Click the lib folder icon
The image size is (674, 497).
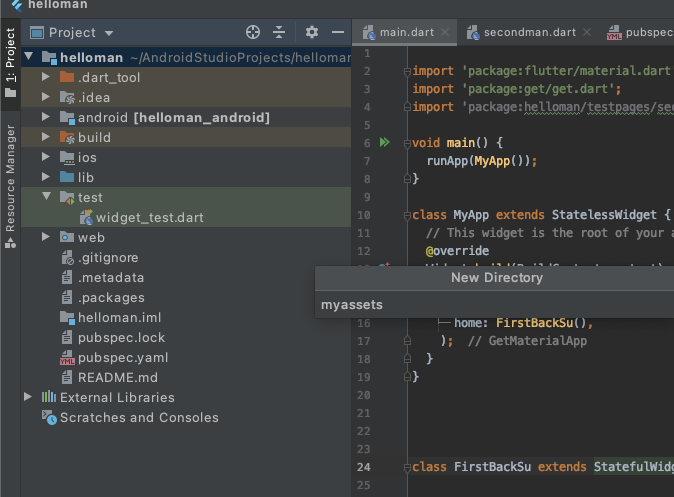67,177
